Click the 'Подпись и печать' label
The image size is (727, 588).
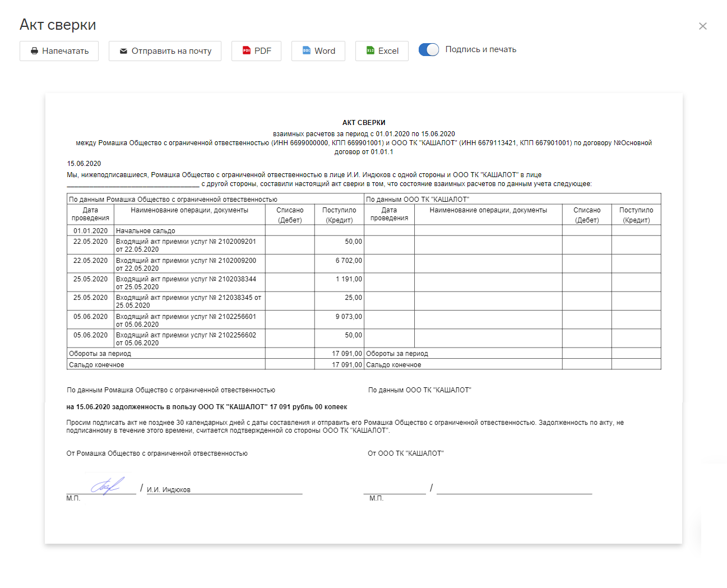481,49
